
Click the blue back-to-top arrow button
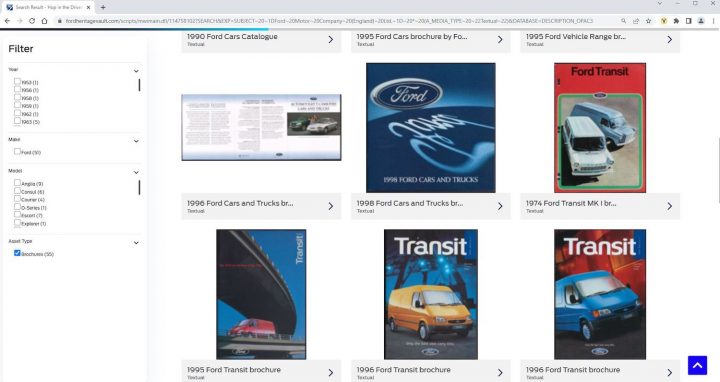click(x=697, y=365)
